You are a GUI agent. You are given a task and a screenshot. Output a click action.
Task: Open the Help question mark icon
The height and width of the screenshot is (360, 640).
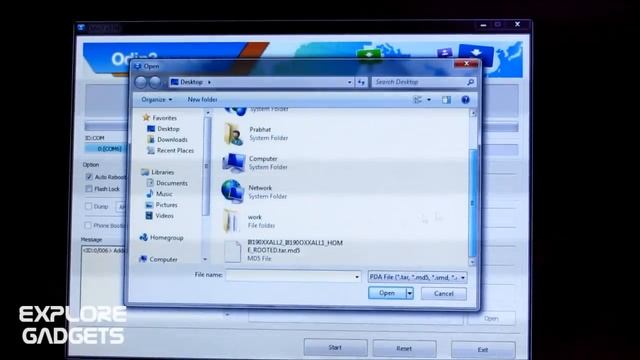465,100
